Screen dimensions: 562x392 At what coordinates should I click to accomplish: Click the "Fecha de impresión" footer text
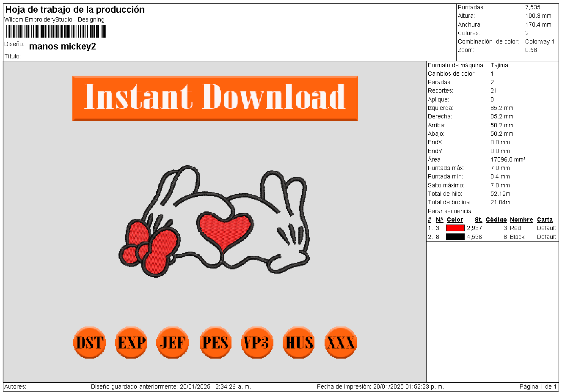pos(380,387)
